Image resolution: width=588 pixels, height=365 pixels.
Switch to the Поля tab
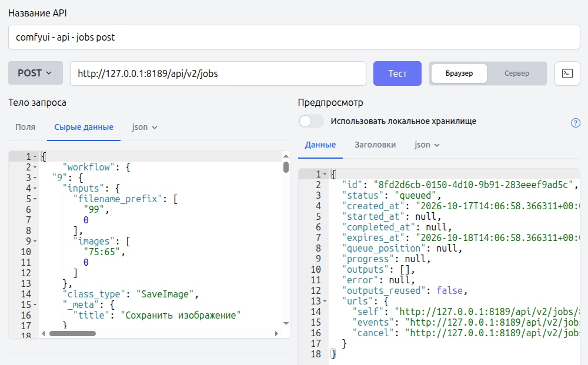[x=25, y=128]
